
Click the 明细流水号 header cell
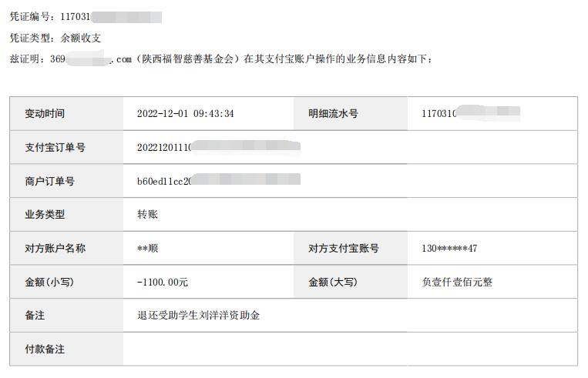(x=350, y=113)
